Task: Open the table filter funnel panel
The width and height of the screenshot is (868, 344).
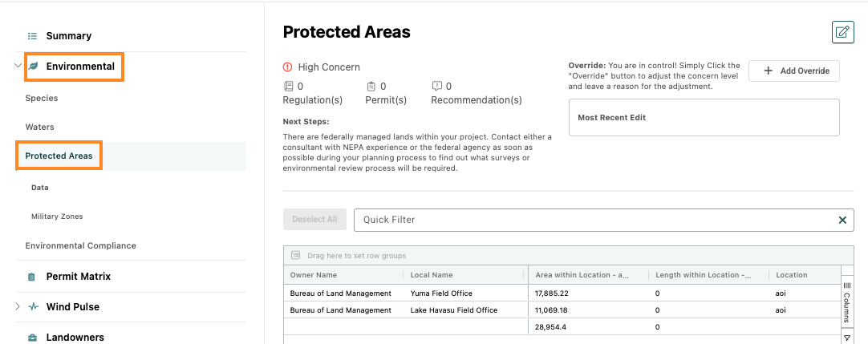Action: 847,337
